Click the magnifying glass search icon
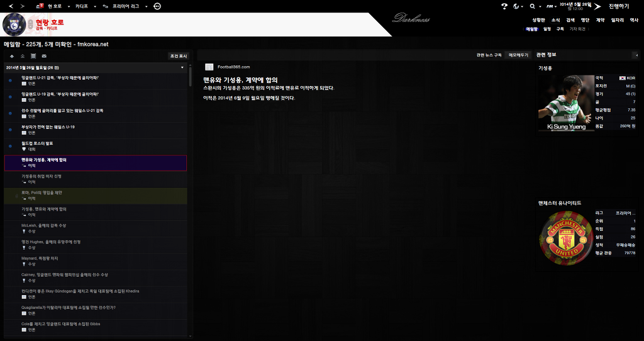The image size is (644, 341). 532,6
